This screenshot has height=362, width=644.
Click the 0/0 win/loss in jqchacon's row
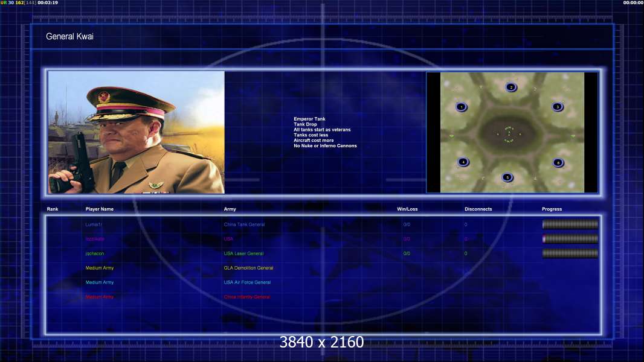point(407,254)
